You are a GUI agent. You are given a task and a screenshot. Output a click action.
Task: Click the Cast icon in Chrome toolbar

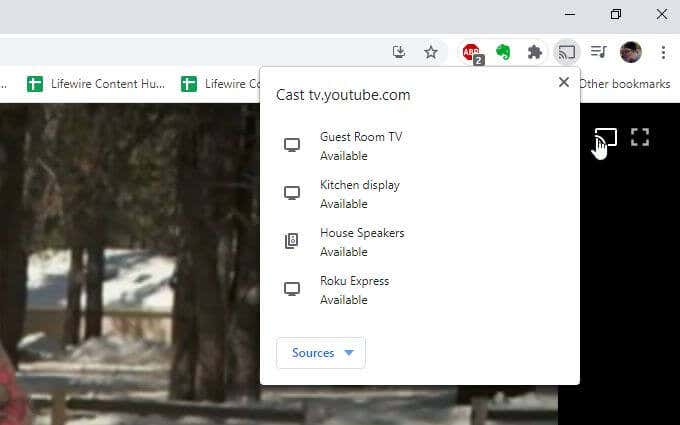click(567, 52)
